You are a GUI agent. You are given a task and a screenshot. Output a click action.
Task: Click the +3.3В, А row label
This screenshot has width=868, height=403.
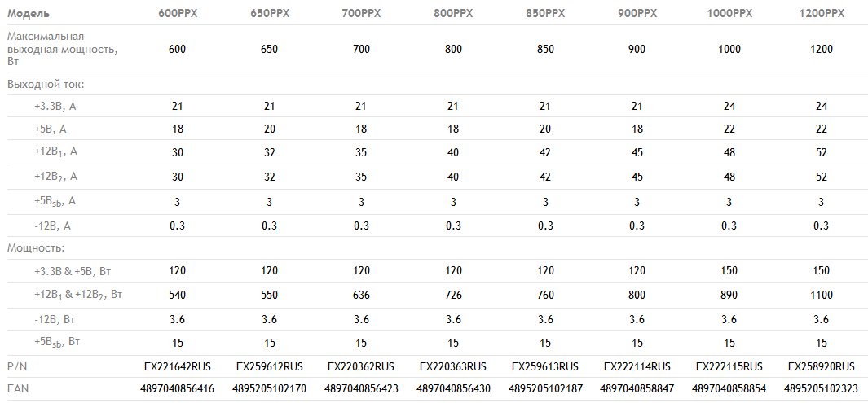(55, 106)
